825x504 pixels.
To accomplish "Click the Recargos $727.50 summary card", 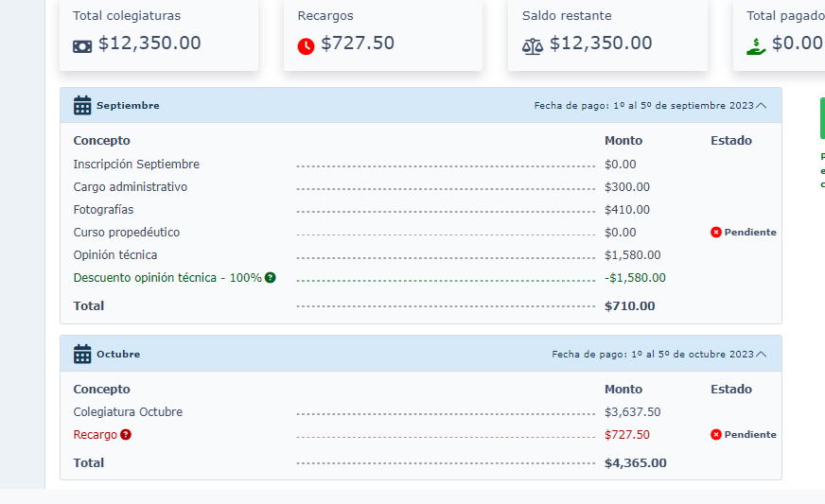I will pos(383,35).
